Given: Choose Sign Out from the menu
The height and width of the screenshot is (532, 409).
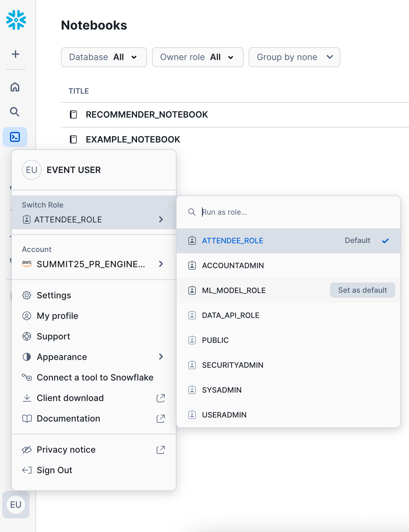Looking at the screenshot, I should (94, 470).
